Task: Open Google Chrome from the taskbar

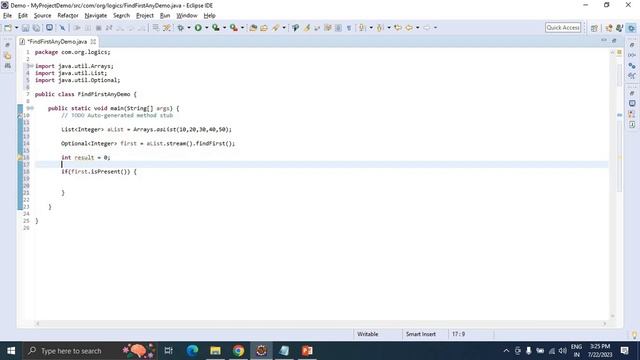Action: pyautogui.click(x=238, y=351)
